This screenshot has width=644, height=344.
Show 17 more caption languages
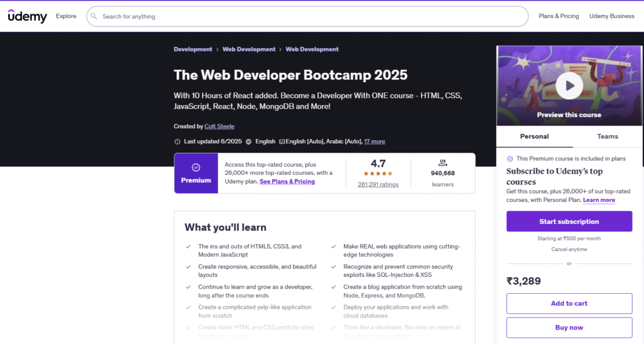click(x=375, y=141)
